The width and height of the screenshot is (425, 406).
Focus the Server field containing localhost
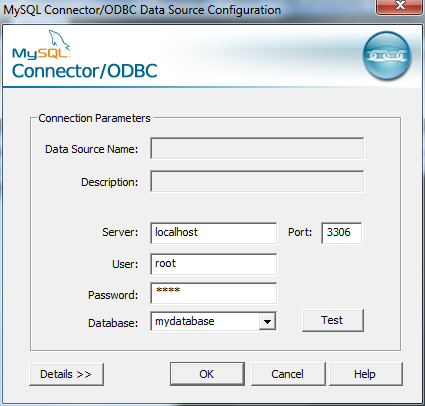point(213,233)
